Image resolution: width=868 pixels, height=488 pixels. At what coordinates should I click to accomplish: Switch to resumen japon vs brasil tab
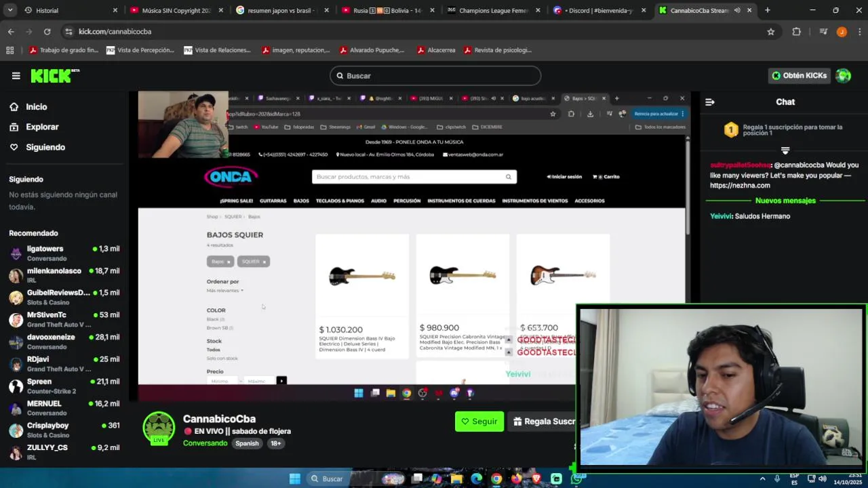pos(281,10)
